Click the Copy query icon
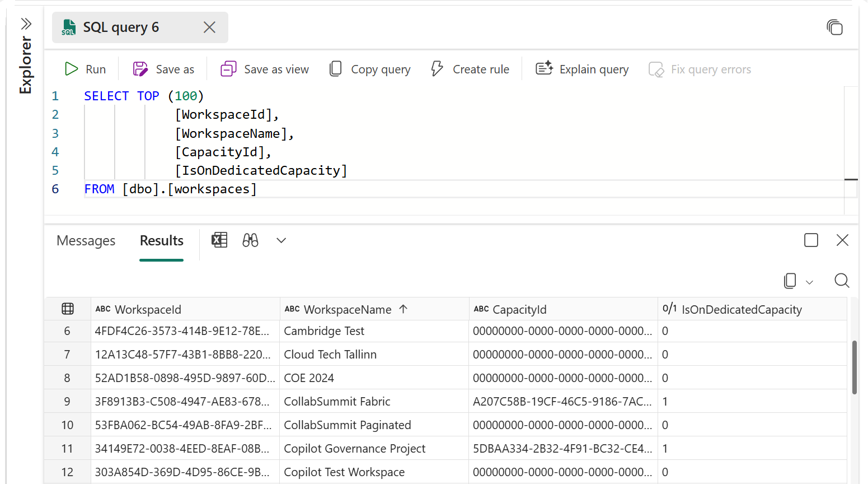This screenshot has height=484, width=868. click(x=335, y=69)
